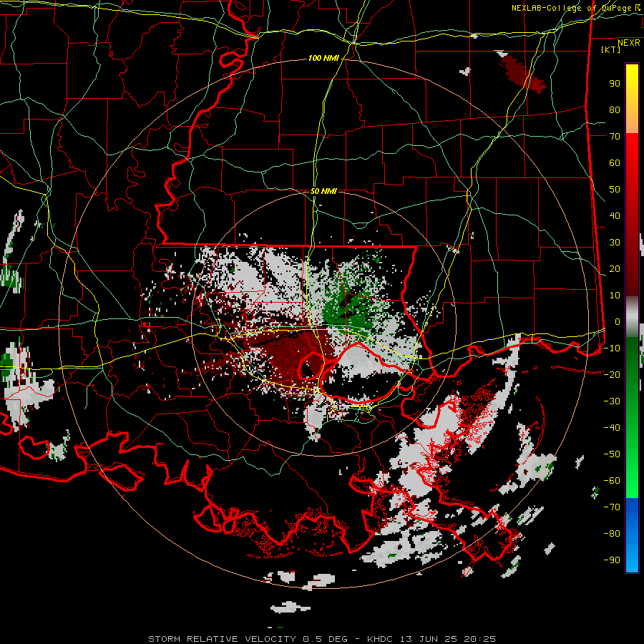Click the "[KT]" units label
Screen dimensions: 644x644
pos(611,49)
